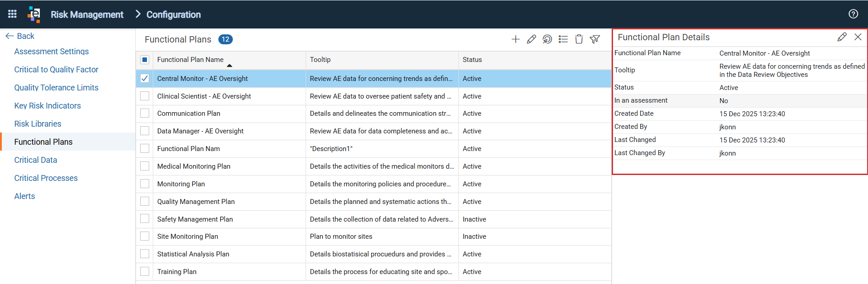Image resolution: width=868 pixels, height=284 pixels.
Task: Check the Functional Plan Nam checkbox
Action: 145,149
